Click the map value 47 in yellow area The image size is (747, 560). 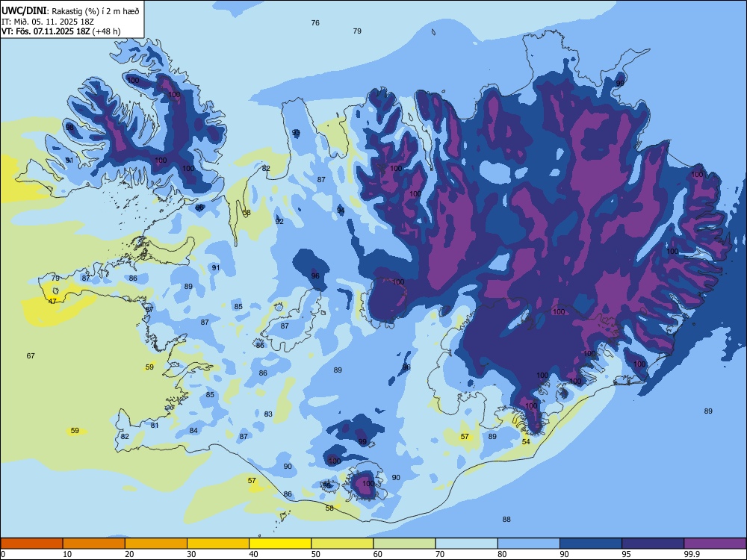(x=52, y=301)
